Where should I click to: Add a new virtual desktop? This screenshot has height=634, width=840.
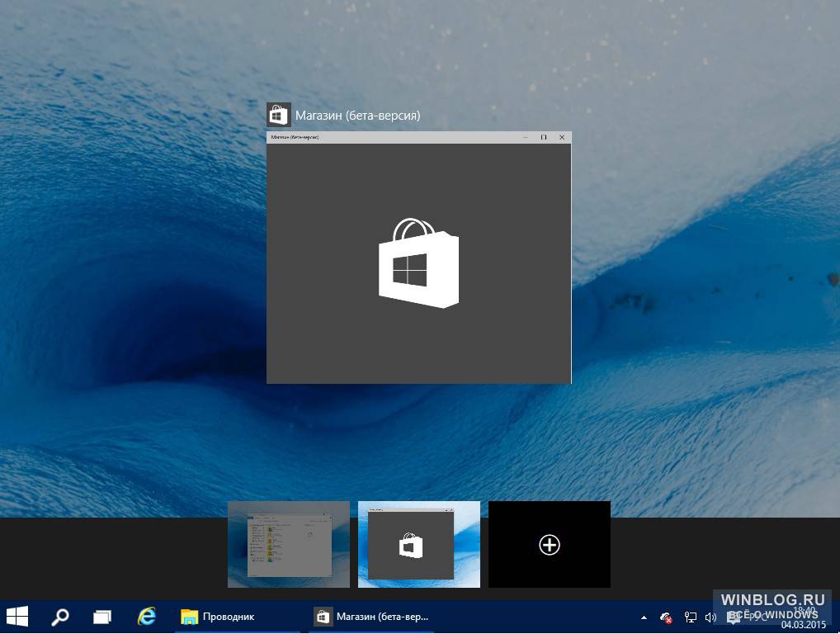(x=549, y=545)
